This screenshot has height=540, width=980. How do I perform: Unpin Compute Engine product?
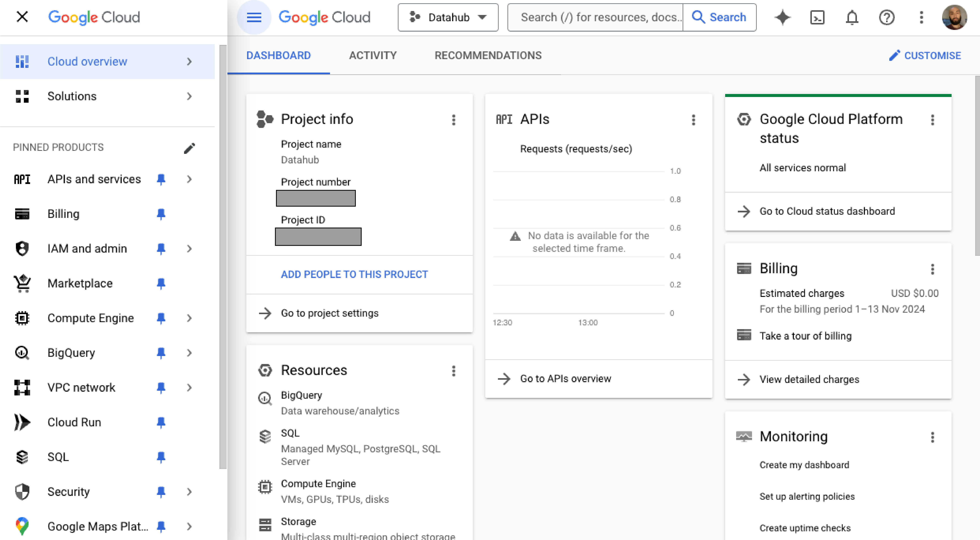(x=161, y=318)
